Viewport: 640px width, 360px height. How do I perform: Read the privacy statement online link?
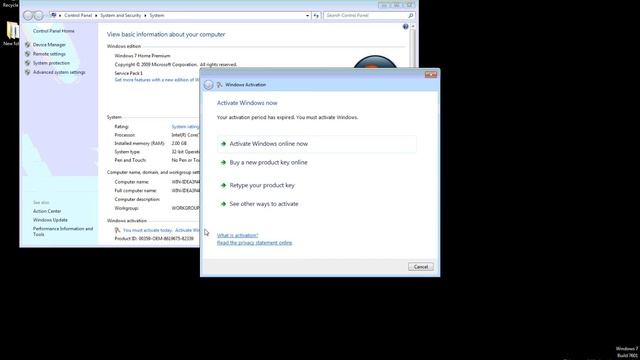(254, 243)
